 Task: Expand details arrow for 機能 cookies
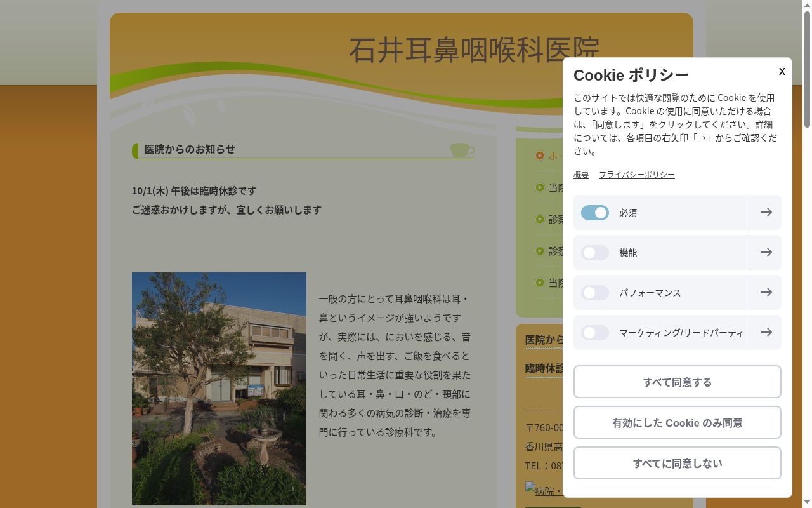pos(766,252)
